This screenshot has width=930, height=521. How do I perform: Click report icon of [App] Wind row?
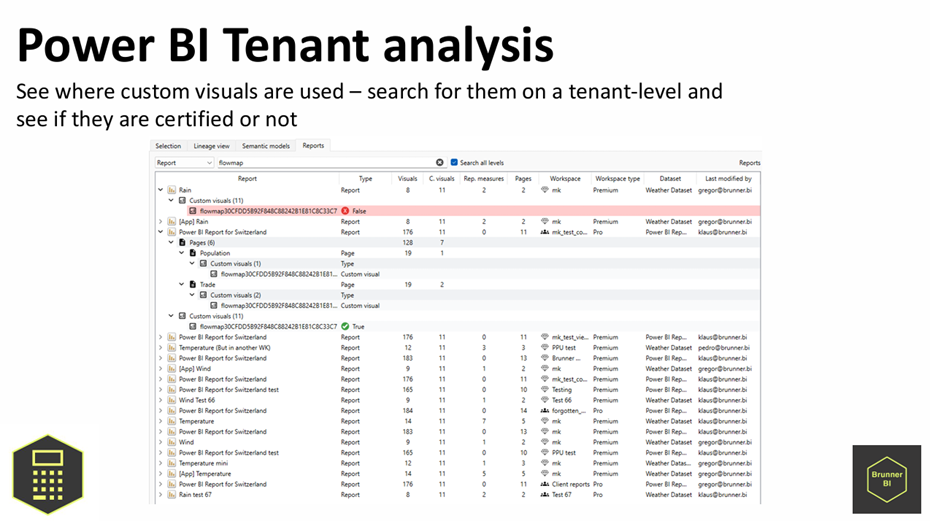pos(171,368)
